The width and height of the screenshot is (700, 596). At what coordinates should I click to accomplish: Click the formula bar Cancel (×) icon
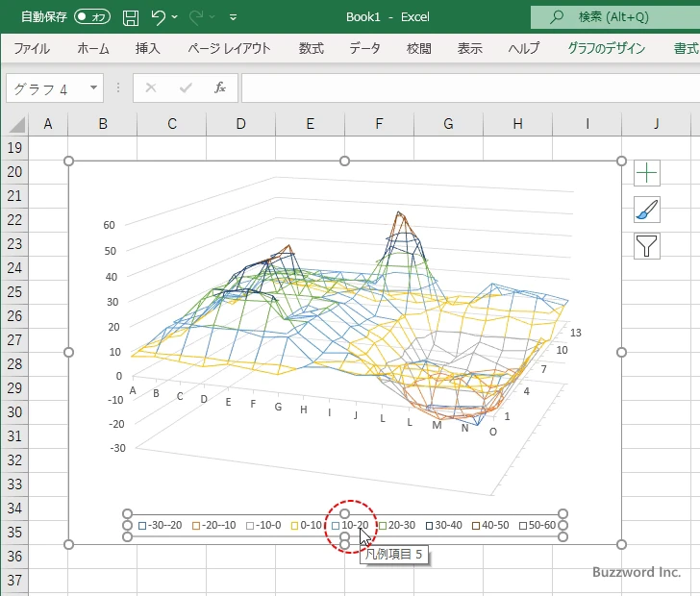coord(151,87)
